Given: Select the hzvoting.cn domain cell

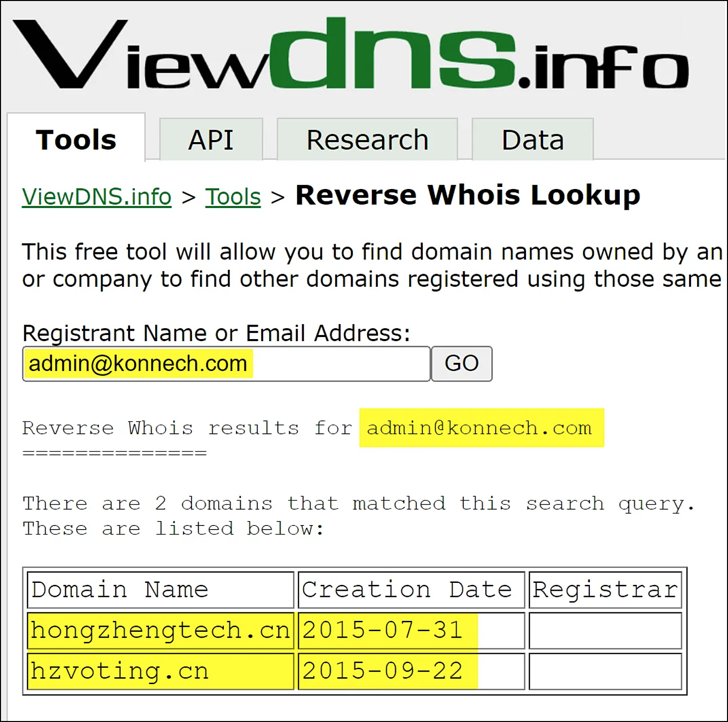Looking at the screenshot, I should [161, 671].
